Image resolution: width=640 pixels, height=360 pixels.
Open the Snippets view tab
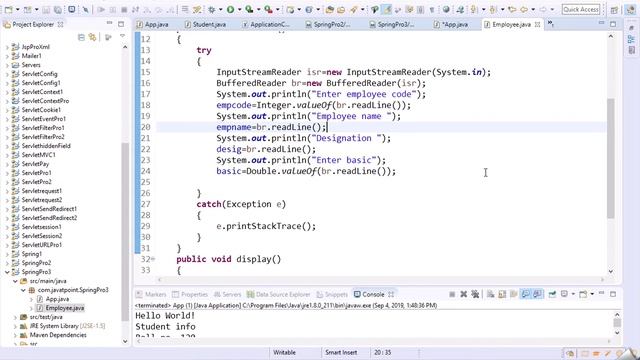click(x=332, y=294)
